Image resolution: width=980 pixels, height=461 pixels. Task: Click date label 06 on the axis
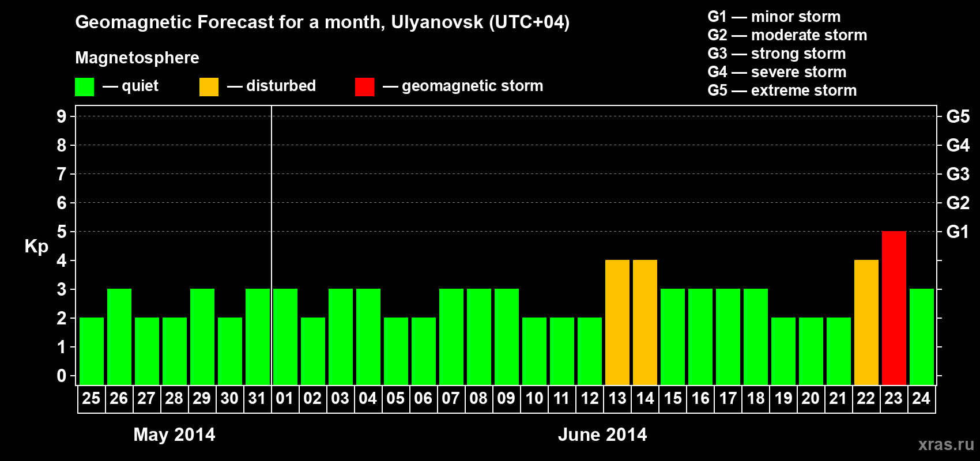(423, 398)
